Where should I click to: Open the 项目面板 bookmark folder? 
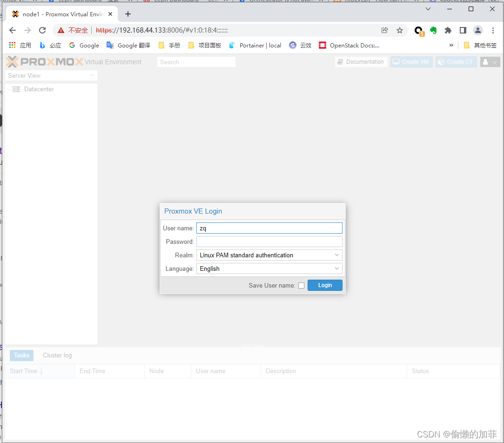pos(205,45)
